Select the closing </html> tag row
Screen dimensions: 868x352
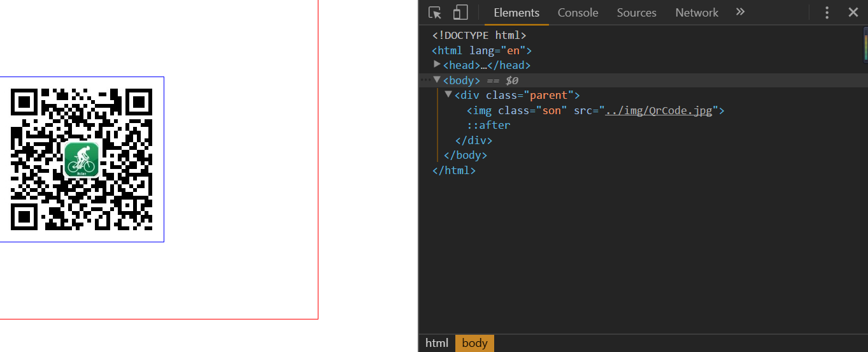454,170
